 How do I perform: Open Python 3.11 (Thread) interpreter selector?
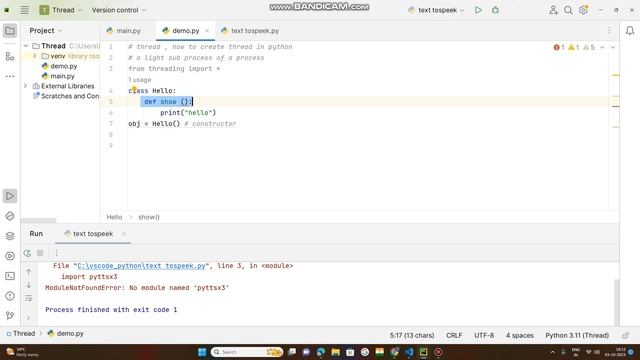tap(577, 335)
